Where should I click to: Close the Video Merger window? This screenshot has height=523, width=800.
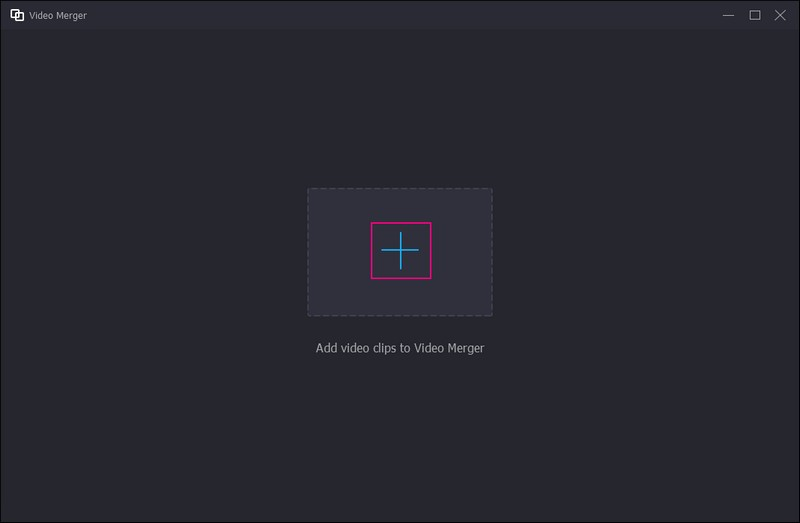click(x=781, y=15)
